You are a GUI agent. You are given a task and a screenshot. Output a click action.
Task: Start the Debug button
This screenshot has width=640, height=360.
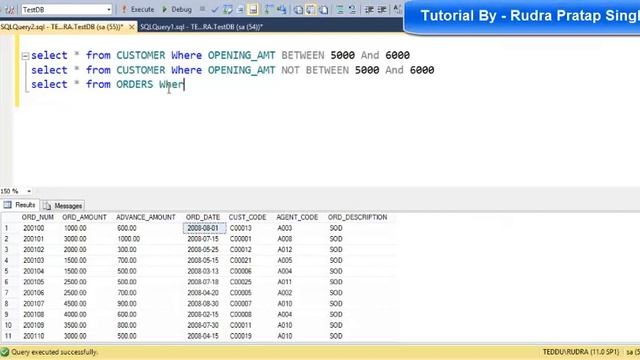point(177,9)
